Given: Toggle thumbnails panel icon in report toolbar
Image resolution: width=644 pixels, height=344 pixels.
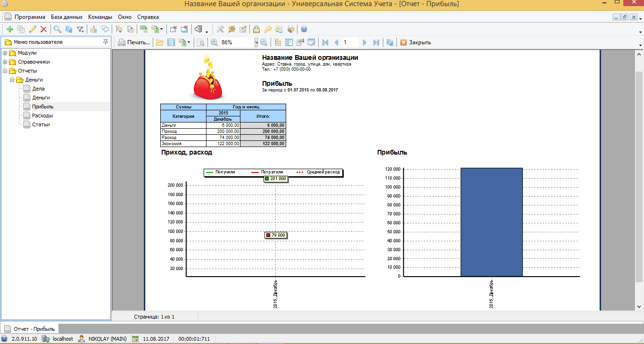Looking at the screenshot, I should [289, 42].
